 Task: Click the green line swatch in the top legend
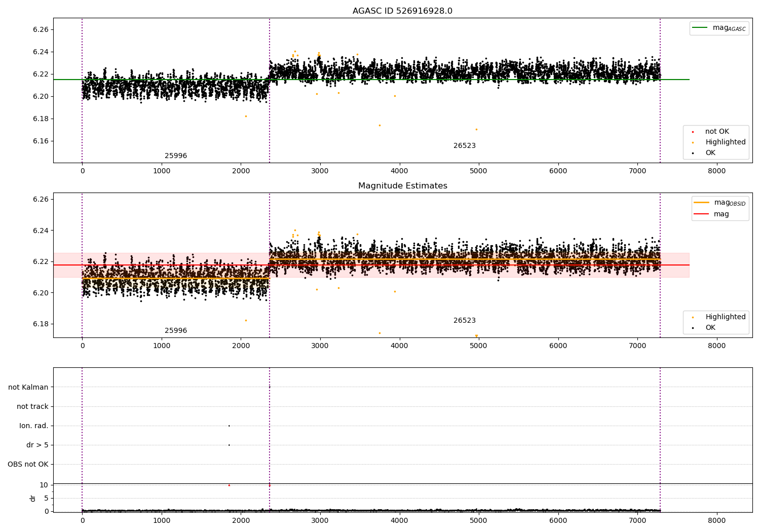coord(700,28)
